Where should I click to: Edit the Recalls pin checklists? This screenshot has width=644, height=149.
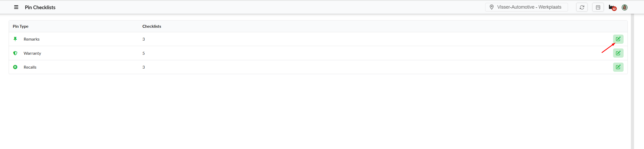pyautogui.click(x=618, y=67)
